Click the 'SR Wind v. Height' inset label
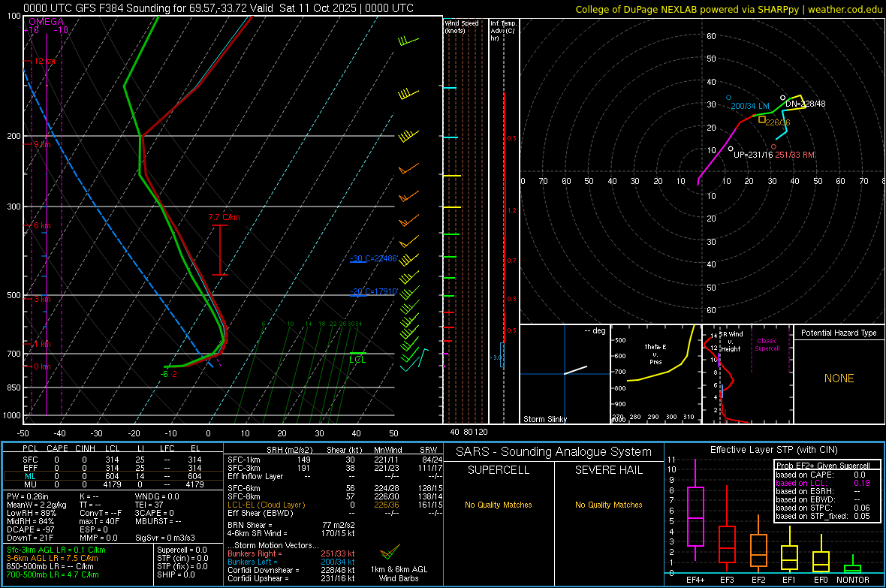Screen dimensions: 886x588 pyautogui.click(x=731, y=342)
